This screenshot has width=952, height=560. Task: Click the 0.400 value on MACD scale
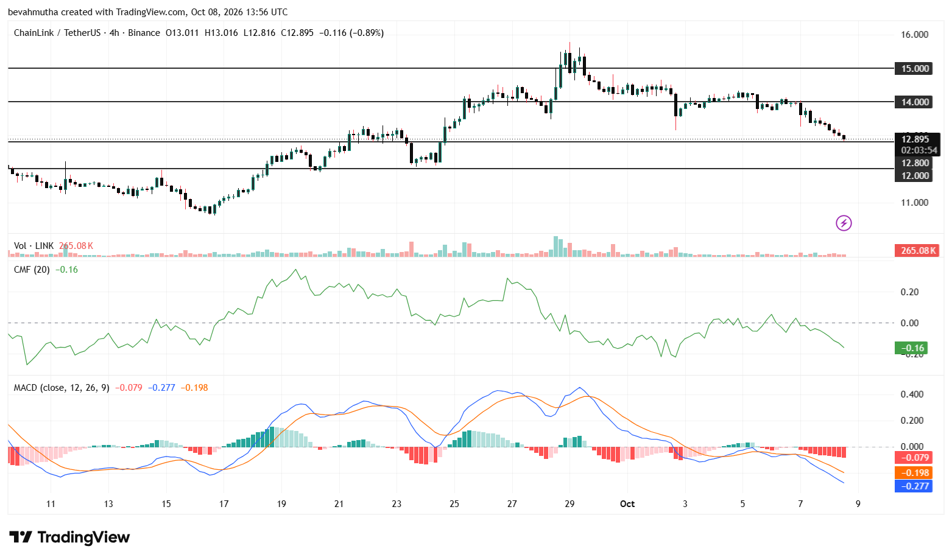pyautogui.click(x=912, y=394)
